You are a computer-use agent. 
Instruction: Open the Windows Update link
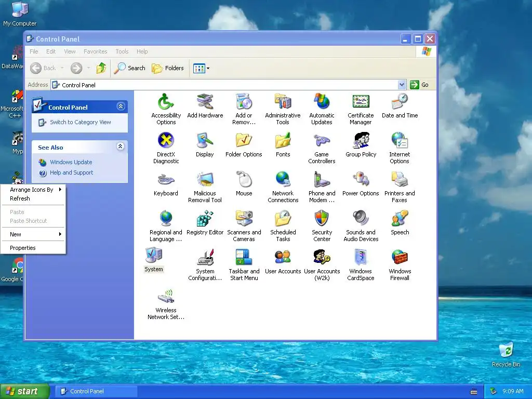[71, 162]
